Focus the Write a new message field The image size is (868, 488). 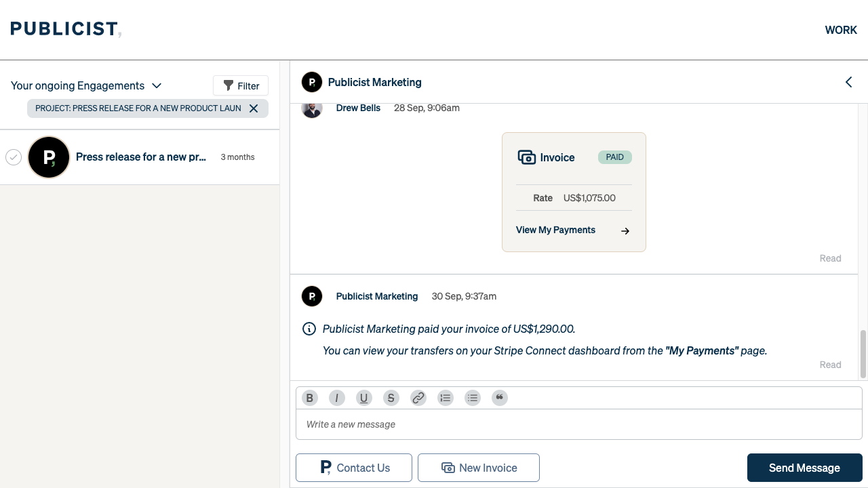[579, 424]
